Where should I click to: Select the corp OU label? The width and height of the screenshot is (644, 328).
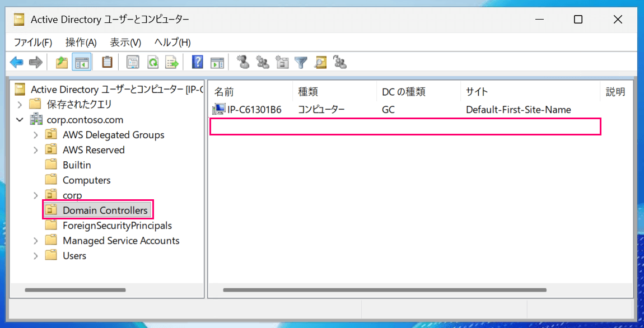pos(72,195)
